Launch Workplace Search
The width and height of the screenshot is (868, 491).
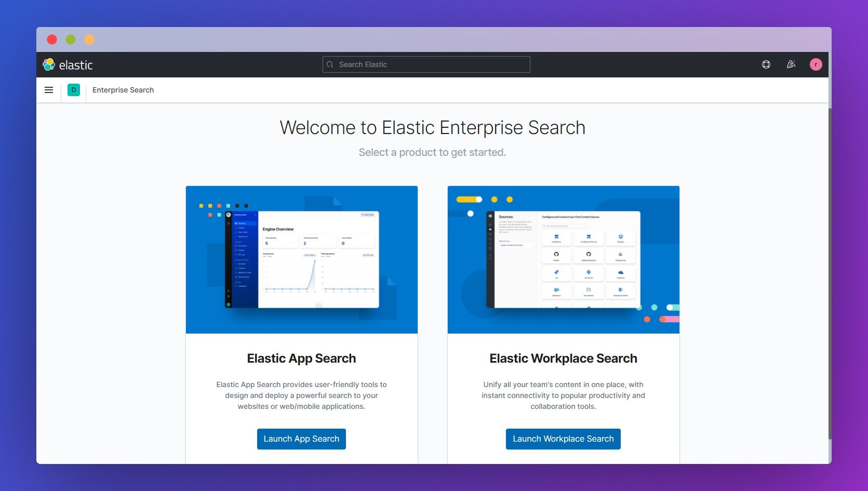point(563,439)
